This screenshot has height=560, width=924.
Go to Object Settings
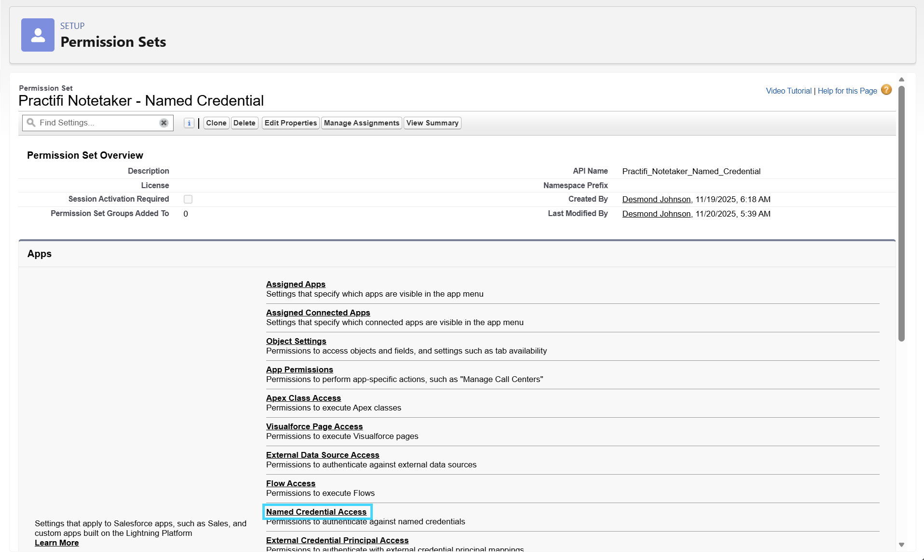pyautogui.click(x=296, y=341)
